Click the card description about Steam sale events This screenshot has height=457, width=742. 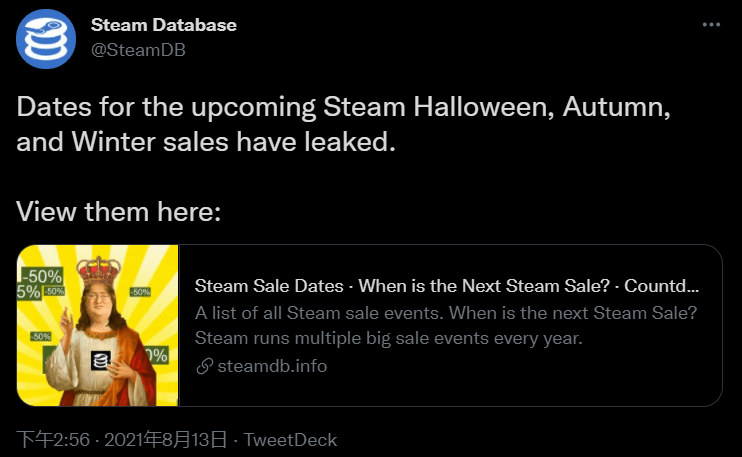pyautogui.click(x=446, y=325)
